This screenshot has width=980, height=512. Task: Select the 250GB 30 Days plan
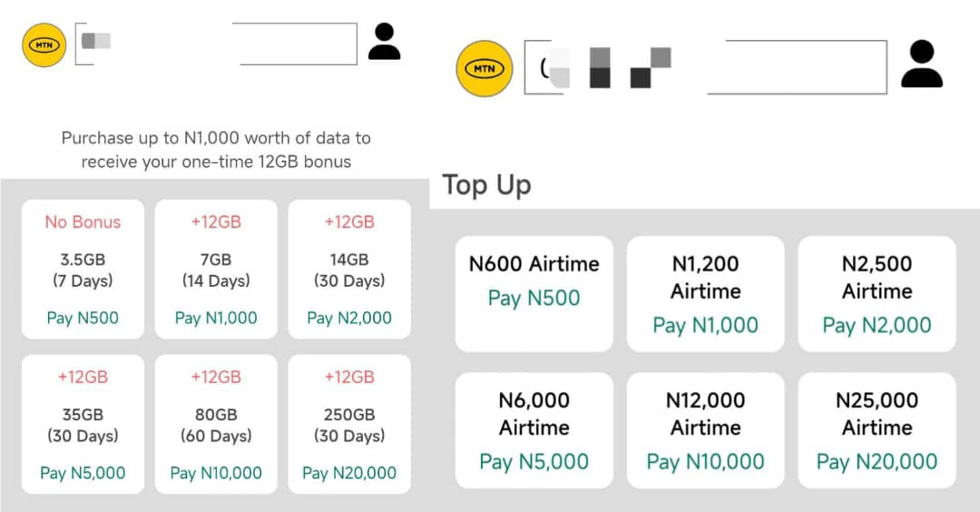pyautogui.click(x=349, y=425)
